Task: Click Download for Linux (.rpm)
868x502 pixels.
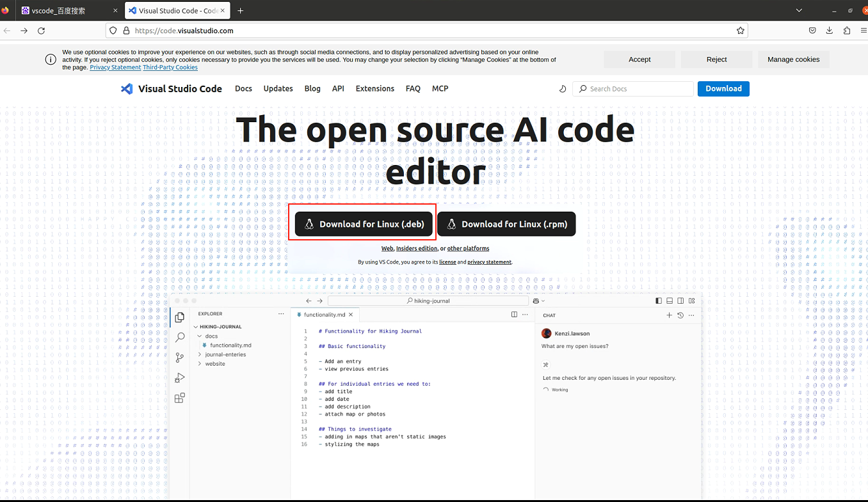Action: point(506,224)
